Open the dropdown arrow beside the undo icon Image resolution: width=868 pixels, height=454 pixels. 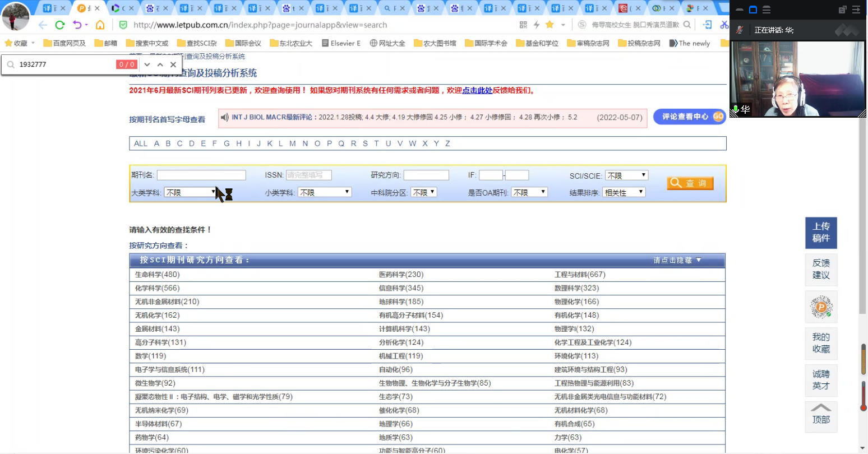[86, 25]
